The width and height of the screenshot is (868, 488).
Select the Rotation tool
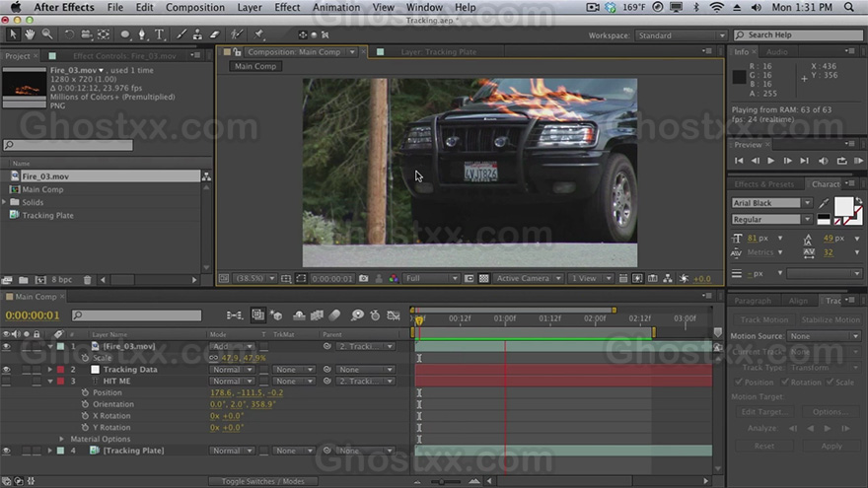(x=69, y=35)
